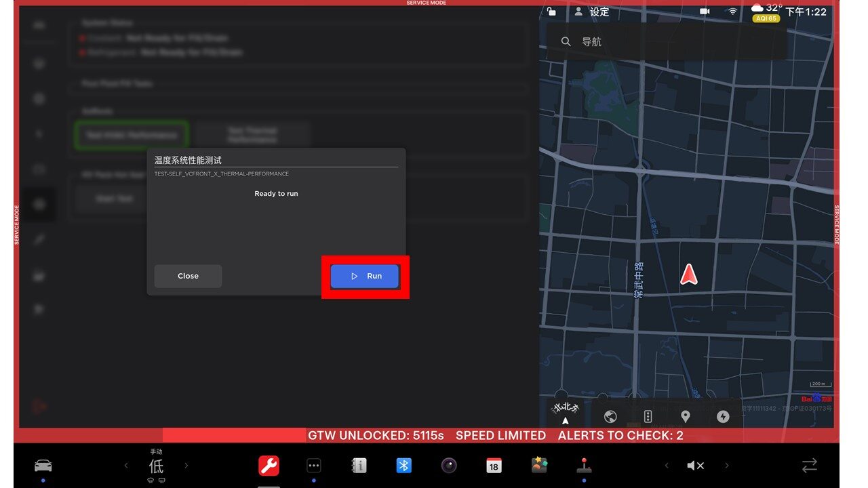Open the 设定 profile menu
This screenshot has width=868, height=488.
(592, 12)
